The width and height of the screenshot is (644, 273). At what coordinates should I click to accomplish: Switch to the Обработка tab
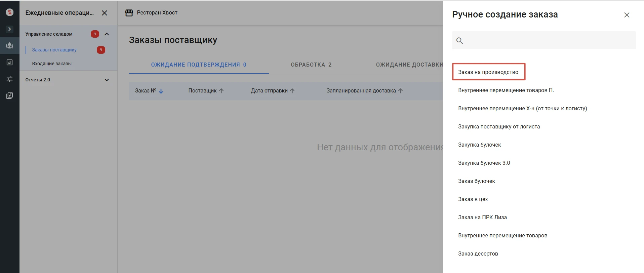click(311, 65)
